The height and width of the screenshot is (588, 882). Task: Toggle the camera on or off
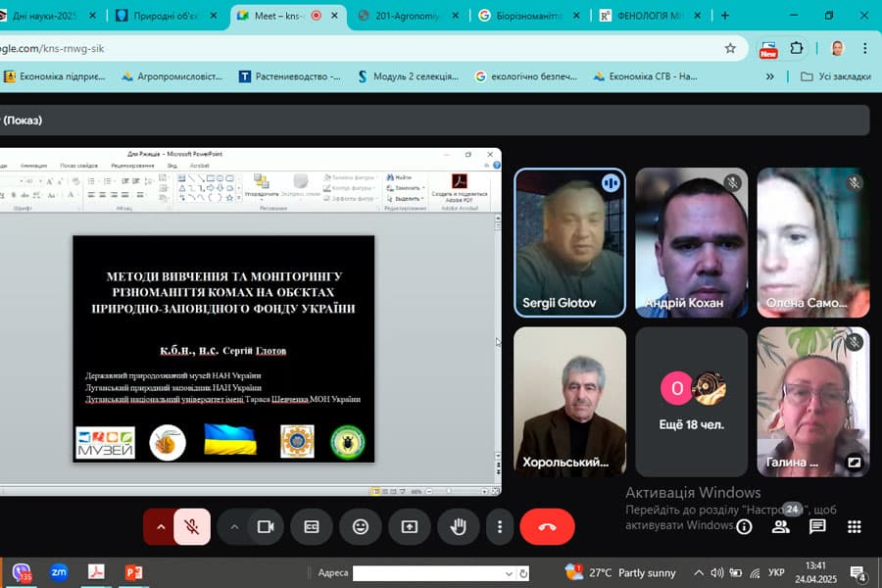[265, 526]
